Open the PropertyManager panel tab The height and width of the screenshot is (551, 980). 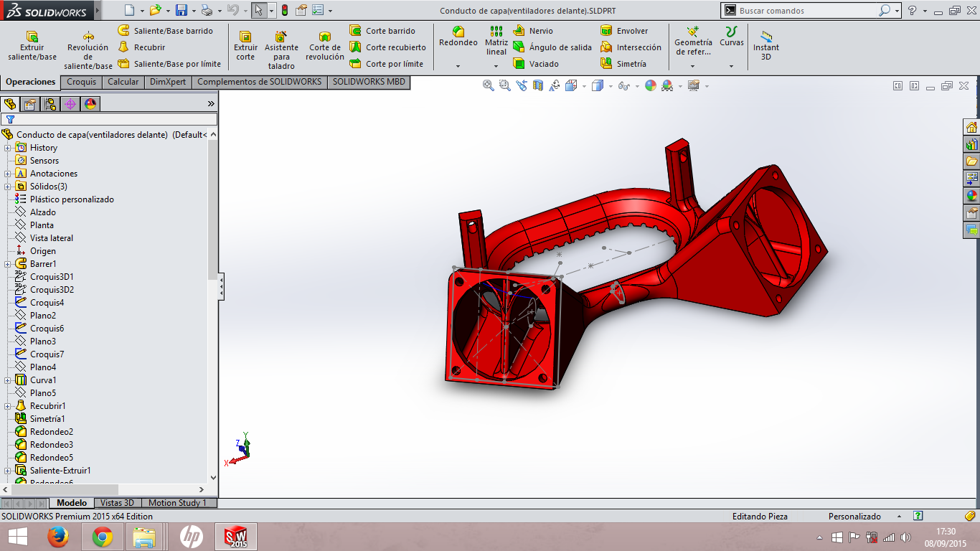click(29, 104)
